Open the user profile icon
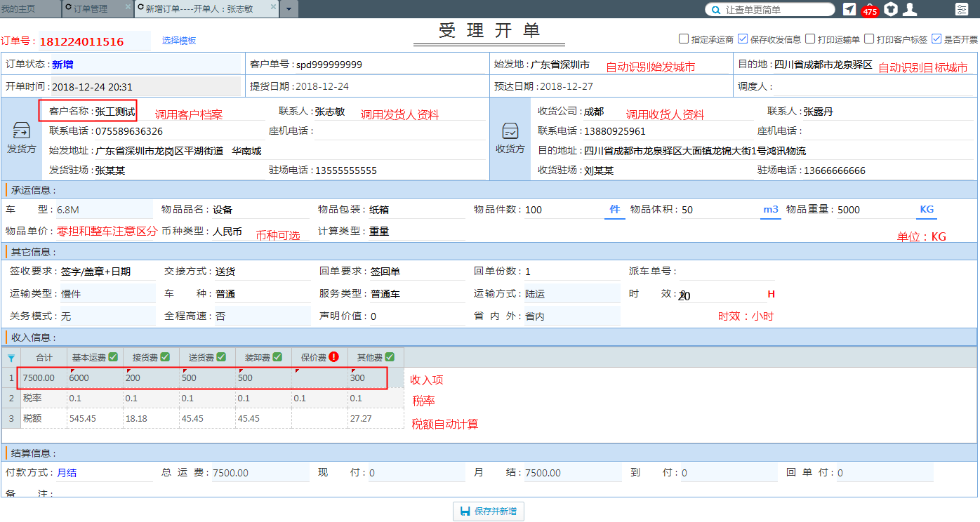This screenshot has width=980, height=522. point(910,9)
